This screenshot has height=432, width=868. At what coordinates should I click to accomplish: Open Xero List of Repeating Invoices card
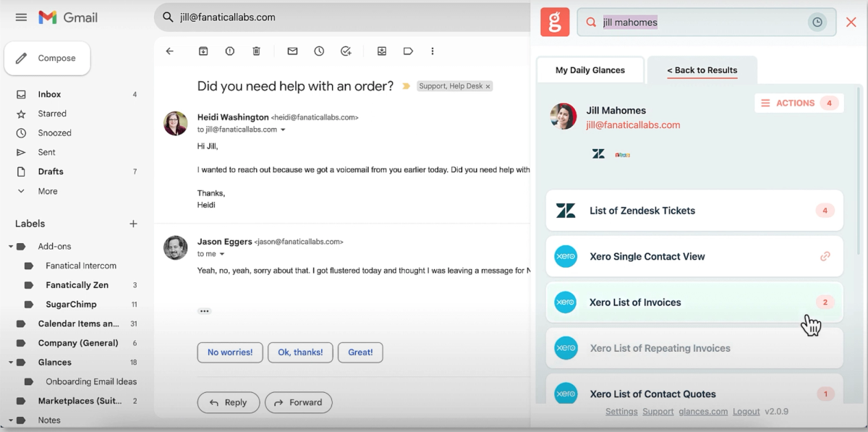pos(694,348)
